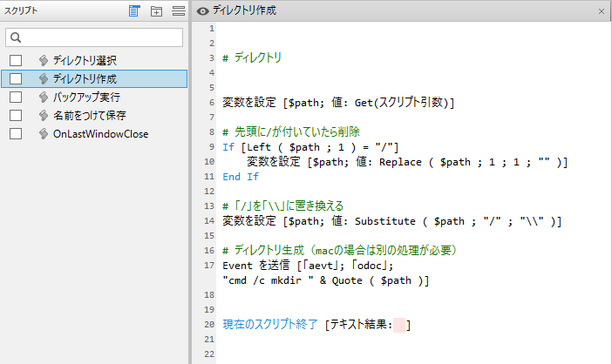Check the box for ディレクトリ作成
612x364 pixels.
click(16, 78)
